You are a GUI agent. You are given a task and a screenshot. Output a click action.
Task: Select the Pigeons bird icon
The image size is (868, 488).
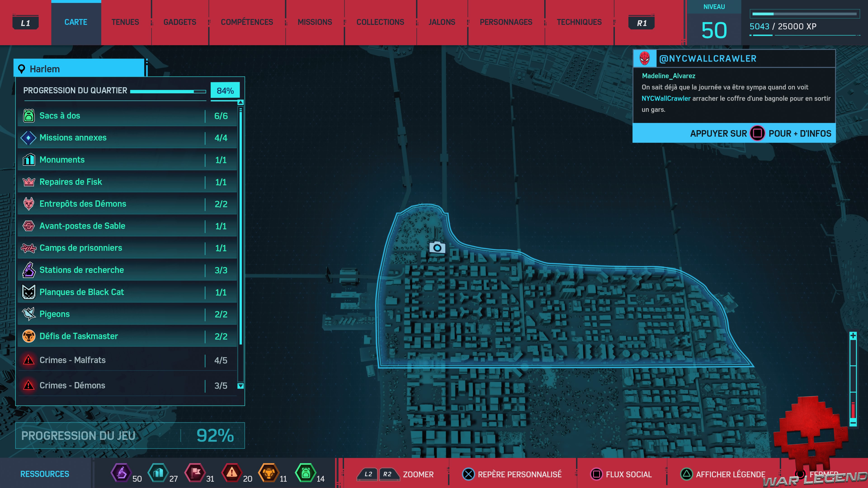[x=29, y=314]
